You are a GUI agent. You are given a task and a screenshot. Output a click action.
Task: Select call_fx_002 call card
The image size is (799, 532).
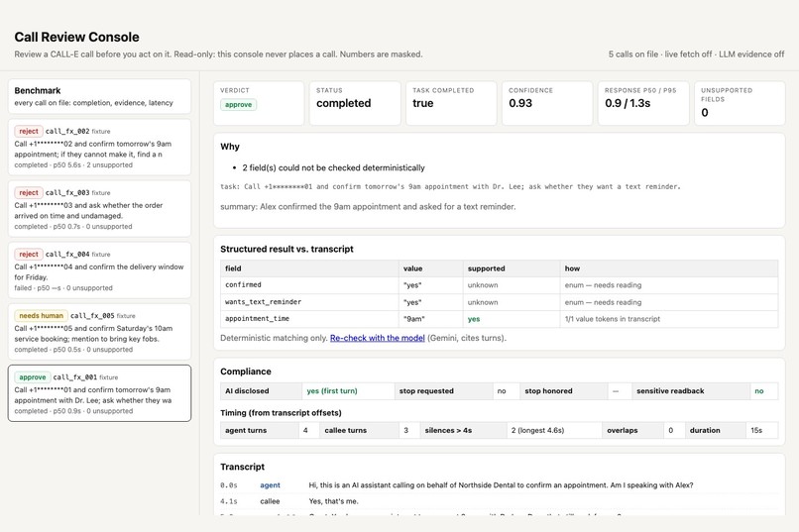click(x=99, y=148)
